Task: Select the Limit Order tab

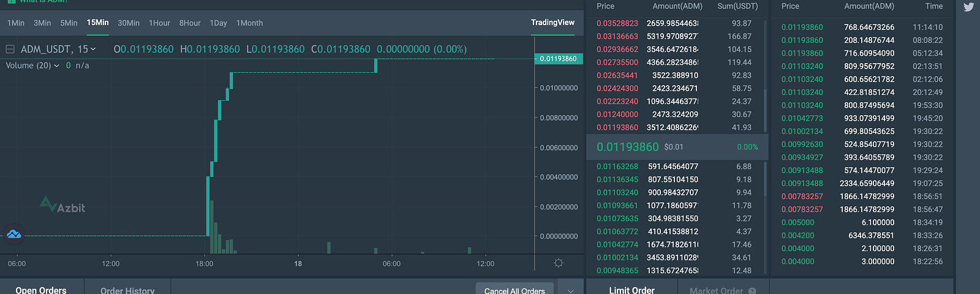Action: click(631, 289)
